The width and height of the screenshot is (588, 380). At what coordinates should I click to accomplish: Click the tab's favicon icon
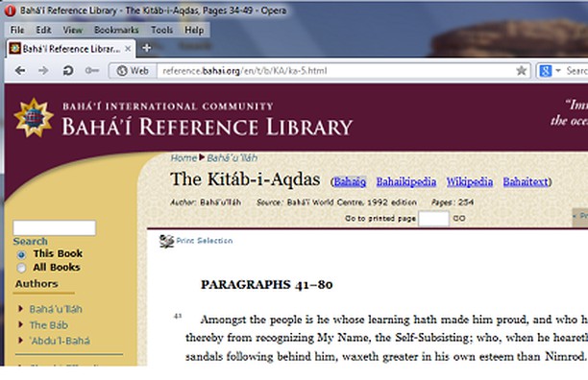coord(14,48)
